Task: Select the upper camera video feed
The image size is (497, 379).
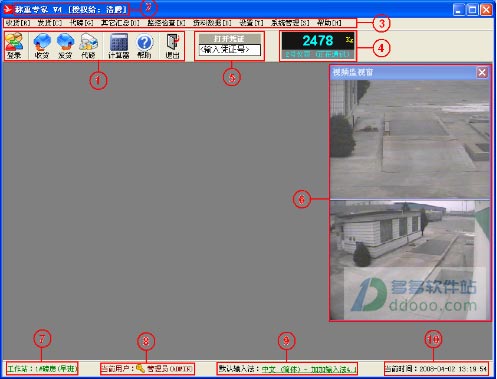Action: point(410,139)
